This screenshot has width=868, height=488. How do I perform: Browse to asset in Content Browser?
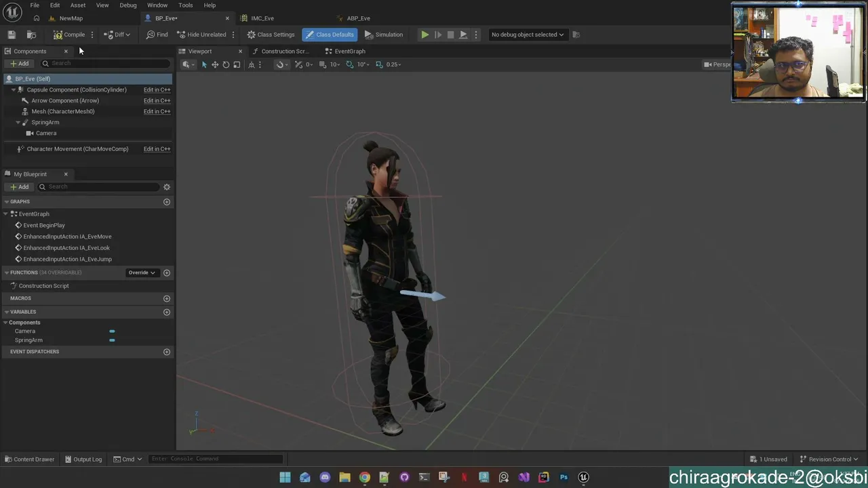[x=31, y=35]
